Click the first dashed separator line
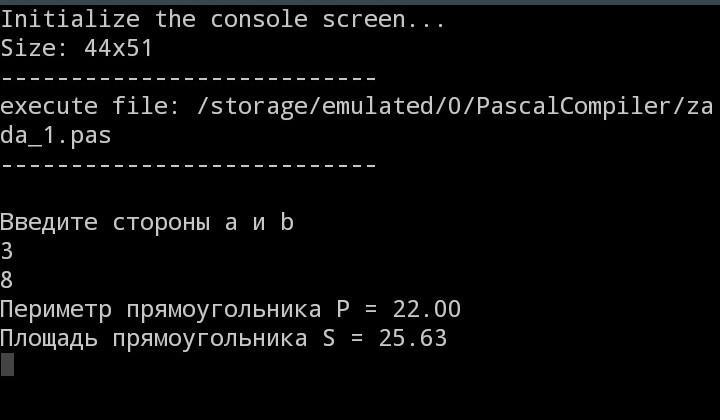This screenshot has height=420, width=720. (x=188, y=78)
